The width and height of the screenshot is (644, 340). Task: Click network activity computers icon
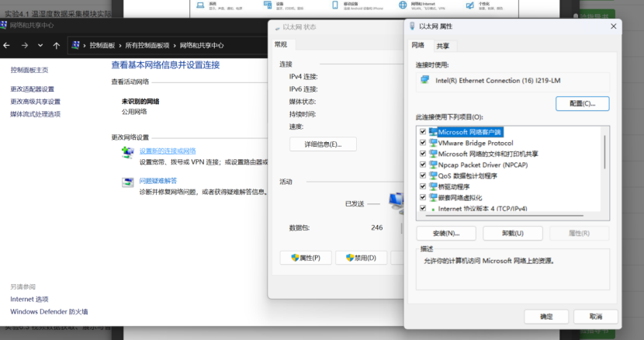coord(396,203)
